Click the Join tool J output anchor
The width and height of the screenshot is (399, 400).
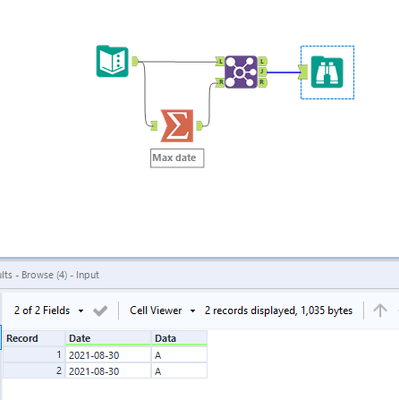[263, 72]
